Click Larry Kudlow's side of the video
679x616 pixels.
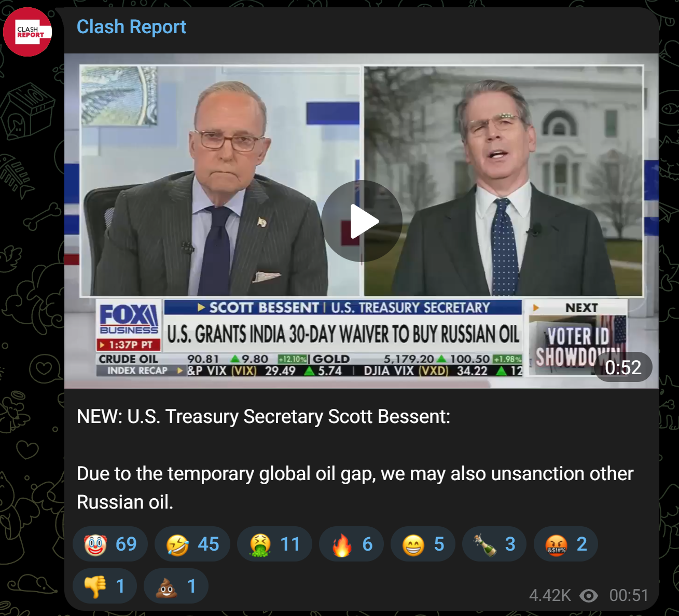[220, 181]
